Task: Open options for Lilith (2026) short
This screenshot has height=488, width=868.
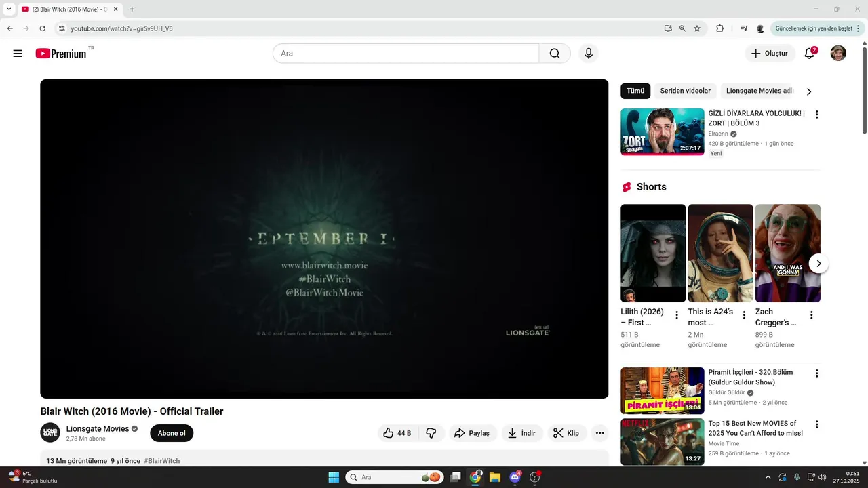Action: point(676,315)
